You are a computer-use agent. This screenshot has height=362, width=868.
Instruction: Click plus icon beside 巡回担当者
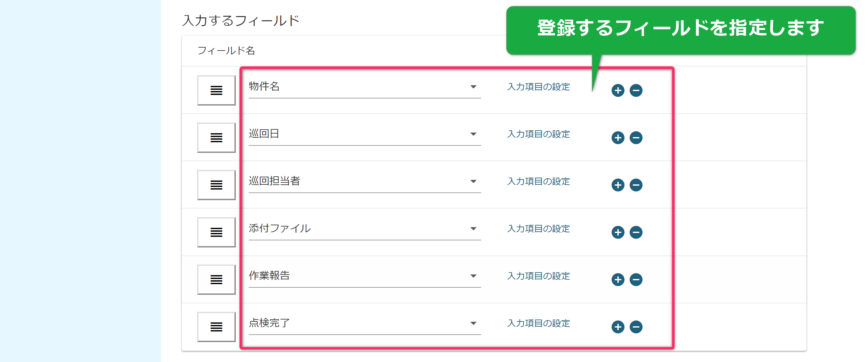(x=618, y=185)
